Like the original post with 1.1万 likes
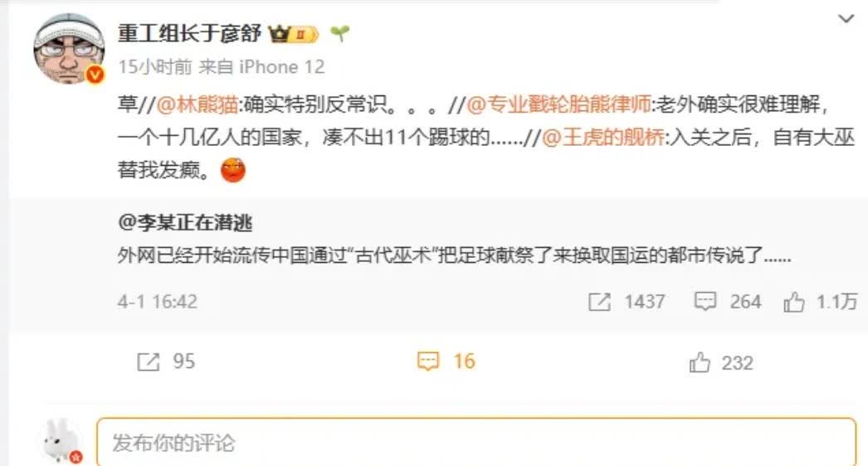The image size is (868, 466). tap(821, 302)
